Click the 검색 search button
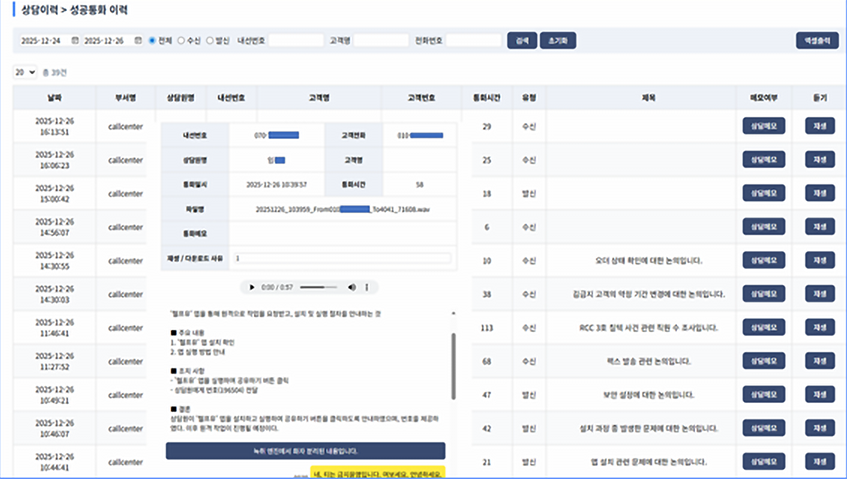 pyautogui.click(x=522, y=41)
